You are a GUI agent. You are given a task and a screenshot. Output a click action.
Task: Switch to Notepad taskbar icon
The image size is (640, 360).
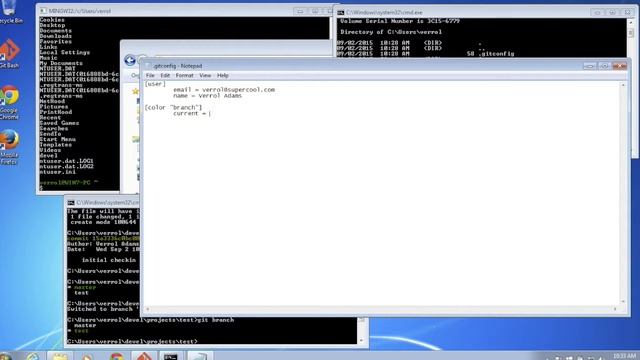pos(200,356)
